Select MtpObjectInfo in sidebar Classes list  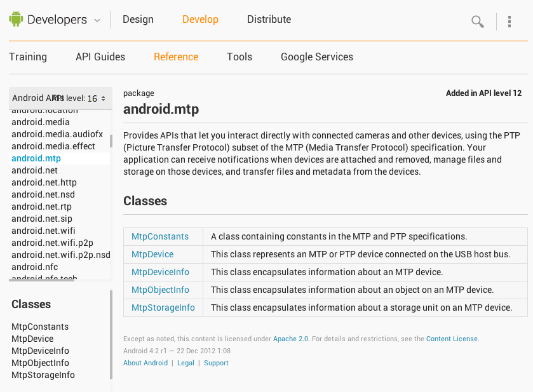(40, 363)
